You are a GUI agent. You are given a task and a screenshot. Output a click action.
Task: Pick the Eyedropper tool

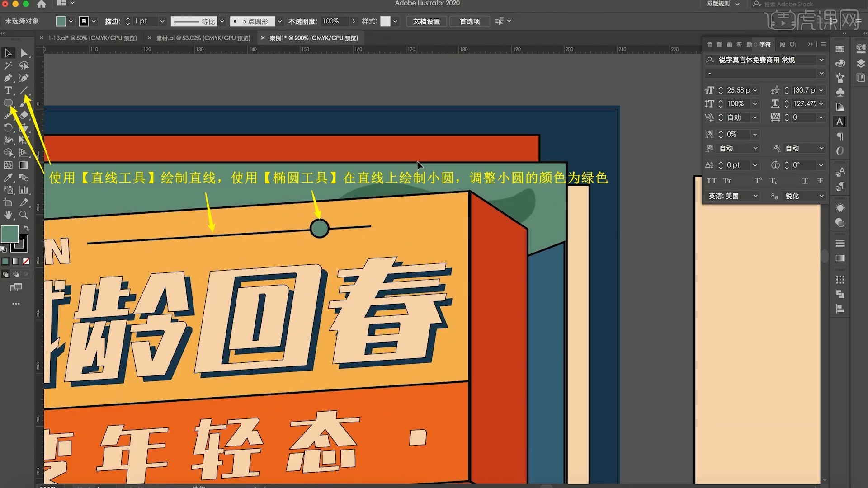click(x=8, y=178)
